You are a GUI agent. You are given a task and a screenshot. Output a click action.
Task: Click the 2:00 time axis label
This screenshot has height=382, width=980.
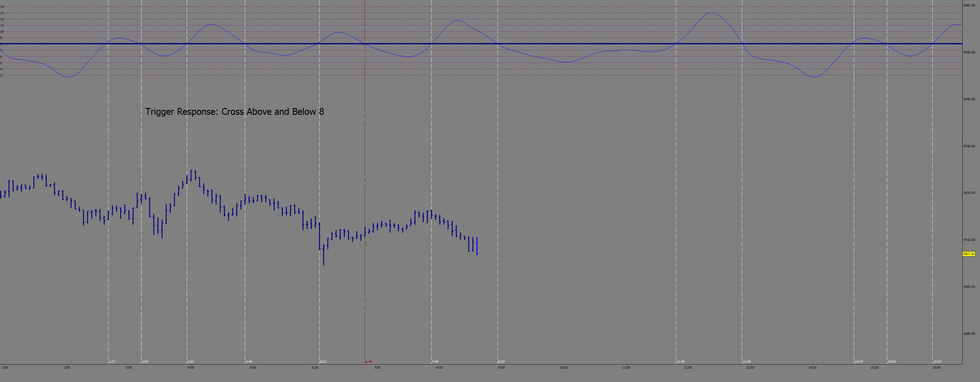66,368
